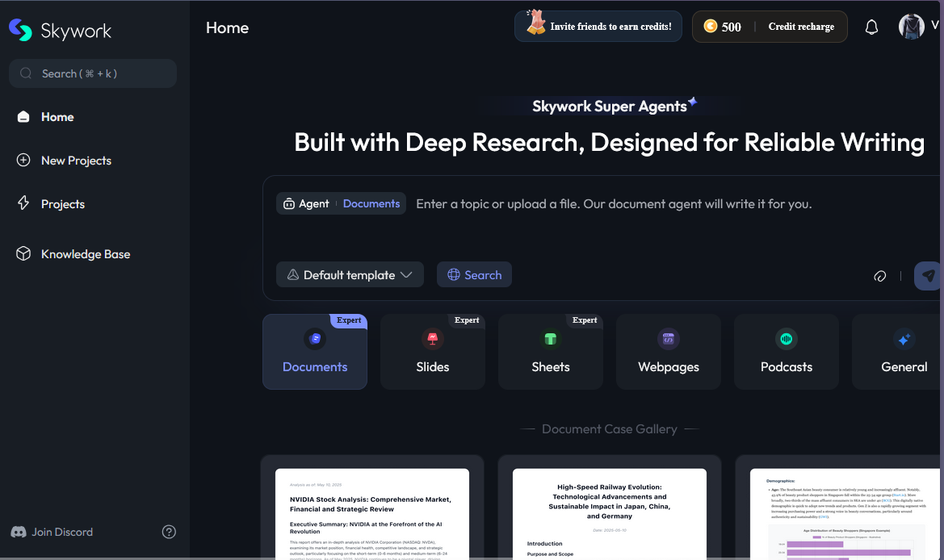Open the help question mark icon
944x560 pixels.
tap(169, 532)
